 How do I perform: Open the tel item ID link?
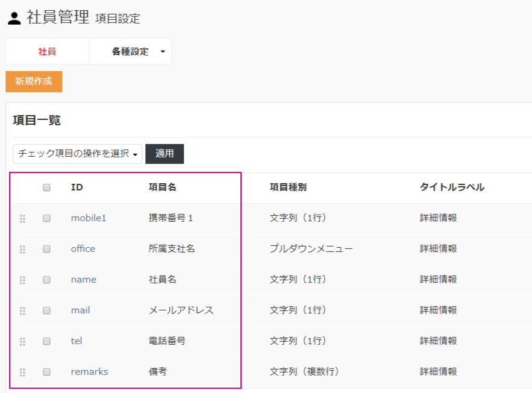point(77,341)
